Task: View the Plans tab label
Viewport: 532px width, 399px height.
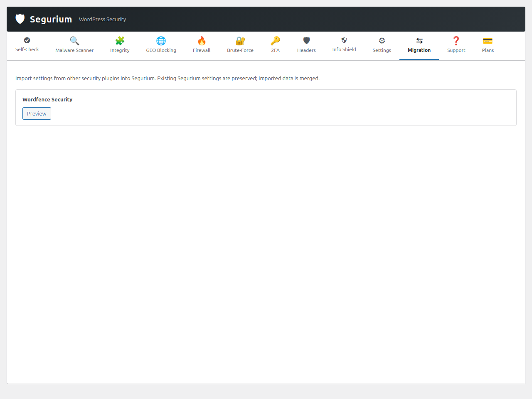Action: pos(488,50)
